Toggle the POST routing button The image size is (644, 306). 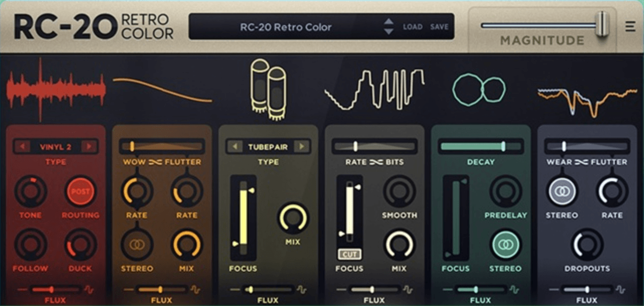tap(80, 192)
